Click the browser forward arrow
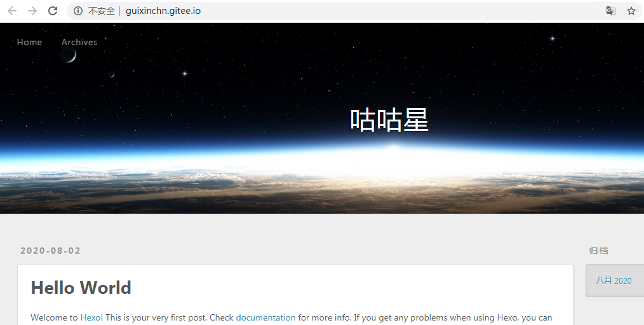Viewport: 644px width, 325px height. 32,11
